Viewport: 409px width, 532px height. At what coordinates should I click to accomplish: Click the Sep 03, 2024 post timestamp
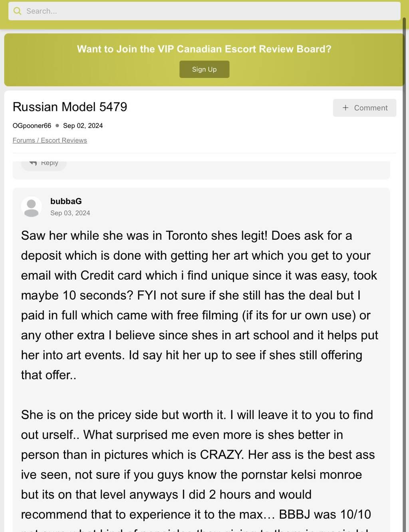pyautogui.click(x=70, y=213)
